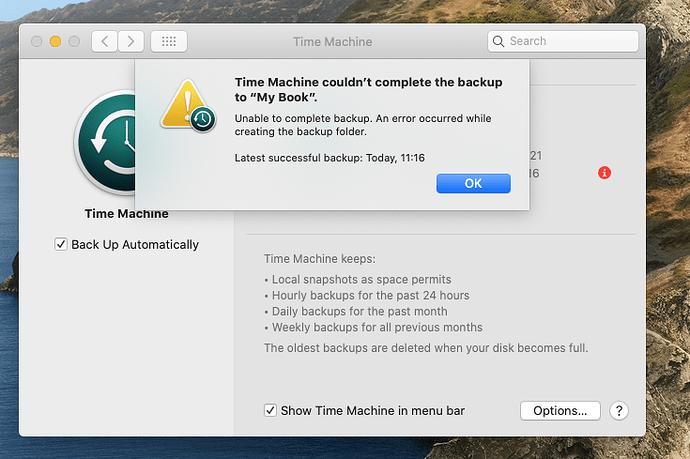
Task: Toggle Show Time Machine in menu bar
Action: click(270, 411)
